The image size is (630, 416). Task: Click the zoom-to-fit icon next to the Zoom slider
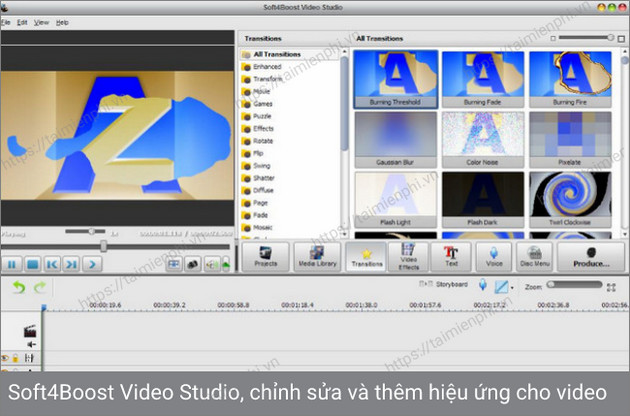pos(611,287)
